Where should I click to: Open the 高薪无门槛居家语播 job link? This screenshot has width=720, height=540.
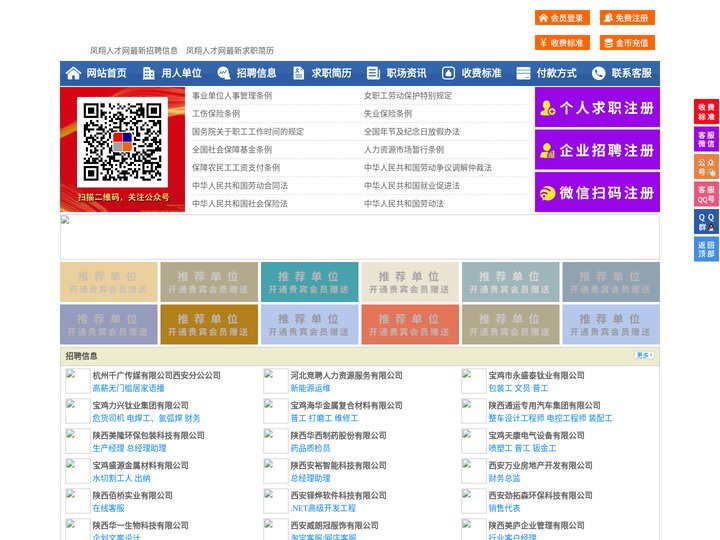coord(128,388)
